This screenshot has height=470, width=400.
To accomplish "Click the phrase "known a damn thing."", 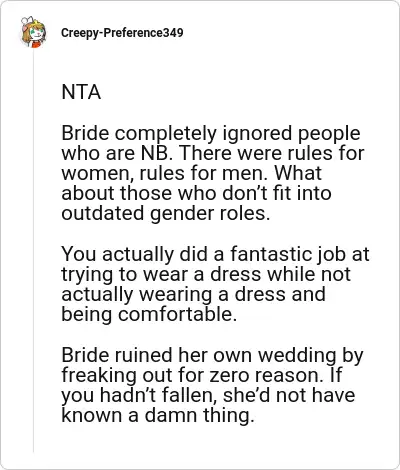I will 158,416.
